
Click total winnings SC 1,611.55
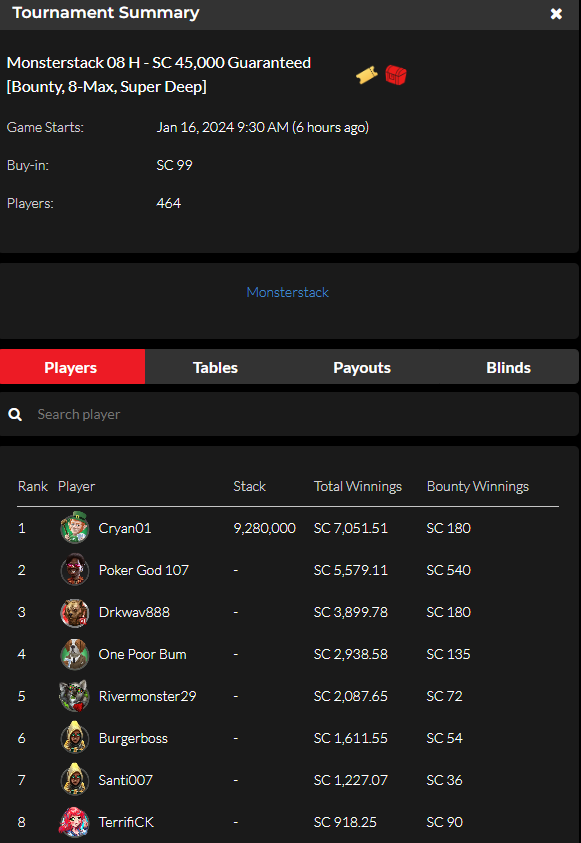click(351, 738)
